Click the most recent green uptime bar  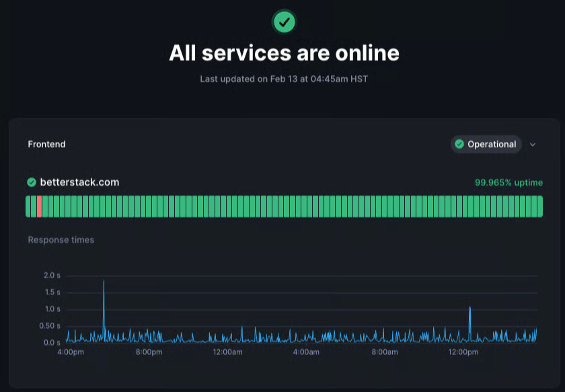pos(539,206)
